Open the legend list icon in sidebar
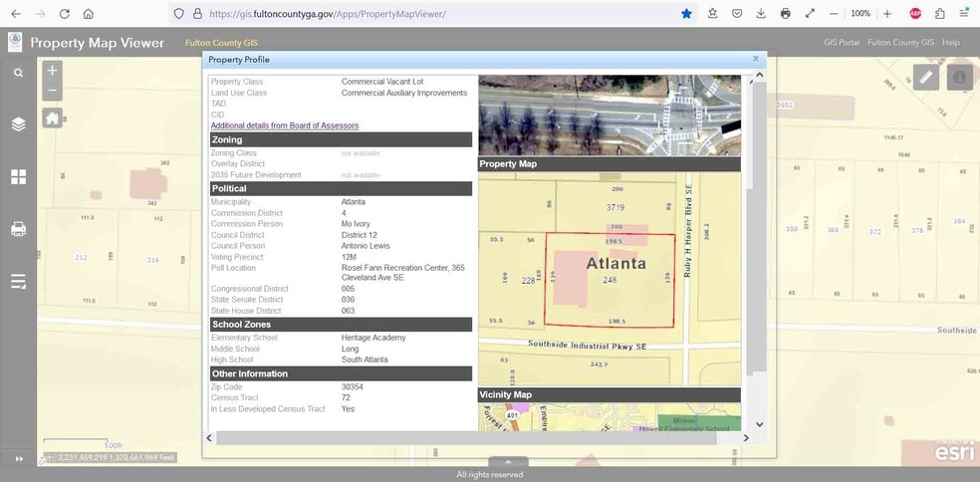The height and width of the screenshot is (482, 980). [18, 282]
